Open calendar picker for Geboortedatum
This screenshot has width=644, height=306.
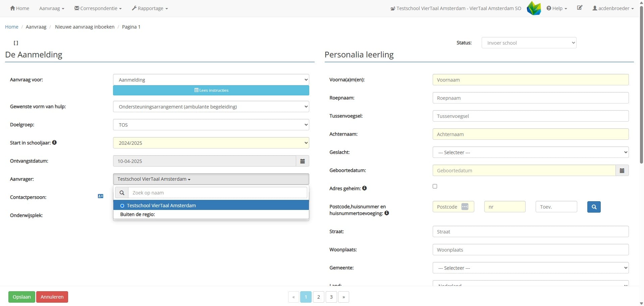click(x=622, y=170)
